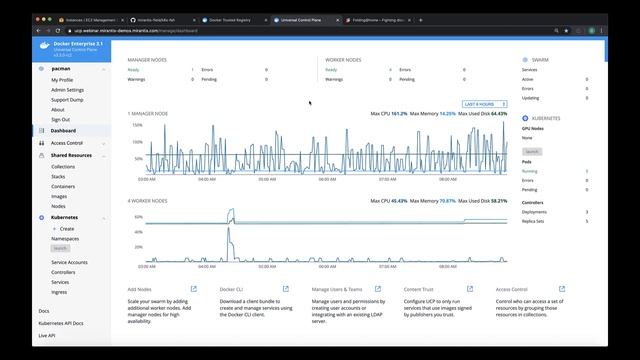The height and width of the screenshot is (360, 640).
Task: Click the browser reload icon
Action: coord(58,31)
